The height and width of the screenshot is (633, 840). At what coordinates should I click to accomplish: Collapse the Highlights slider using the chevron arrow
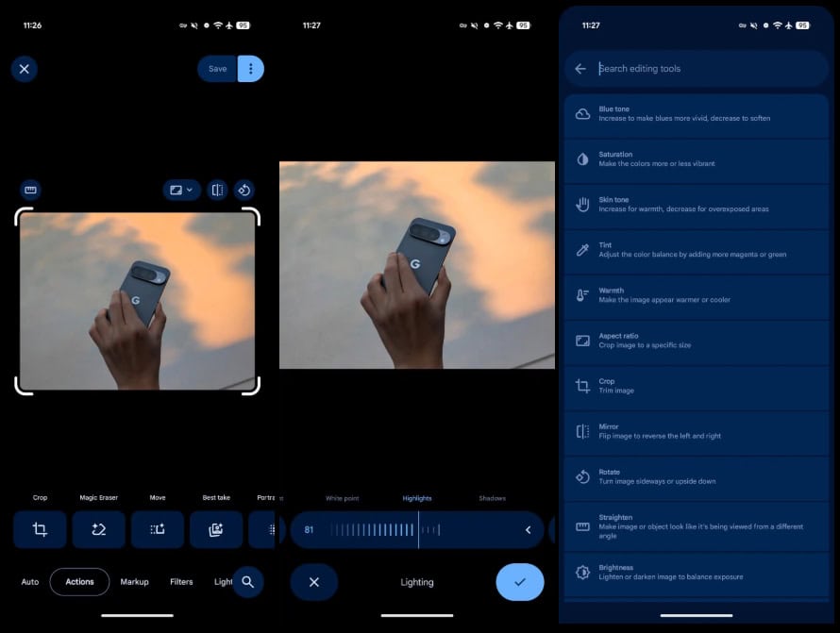coord(528,530)
